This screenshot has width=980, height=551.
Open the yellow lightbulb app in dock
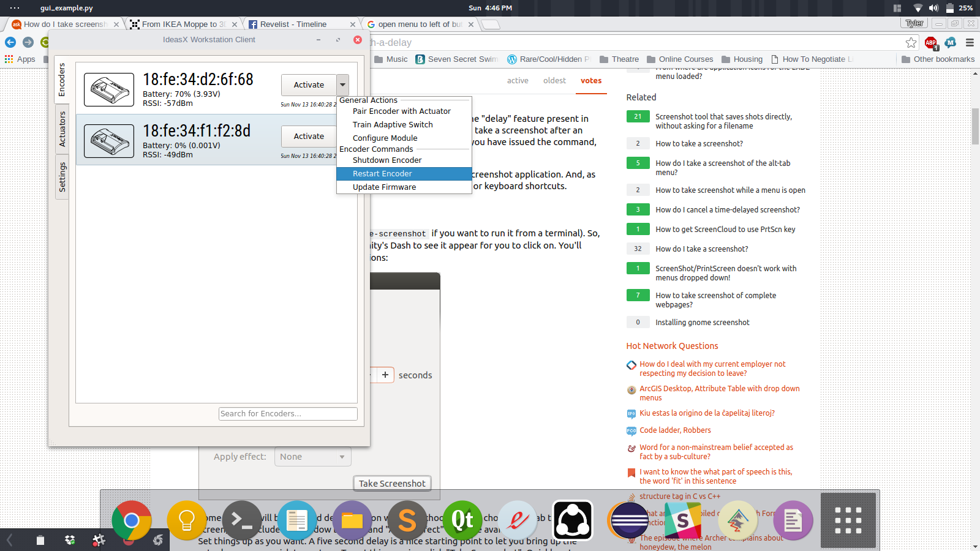pos(186,520)
